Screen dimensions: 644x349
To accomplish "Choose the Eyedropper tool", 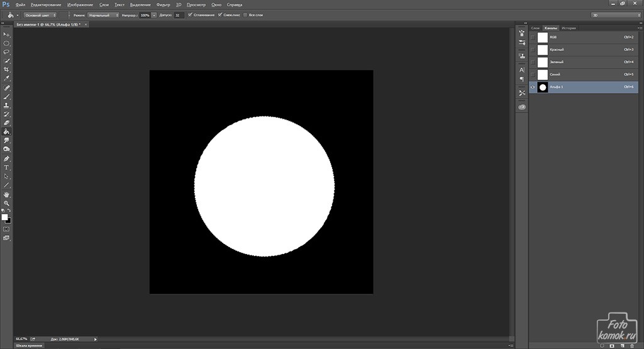I will 7,78.
